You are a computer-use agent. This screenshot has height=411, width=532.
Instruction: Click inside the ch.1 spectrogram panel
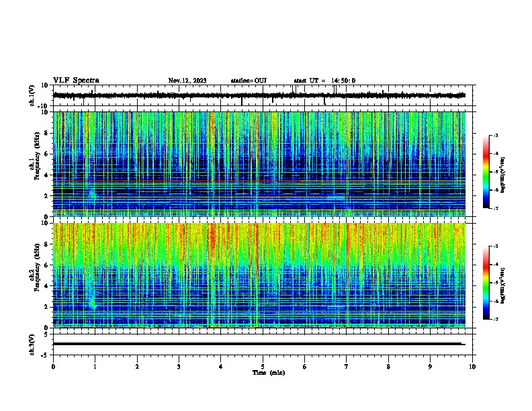[x=259, y=164]
